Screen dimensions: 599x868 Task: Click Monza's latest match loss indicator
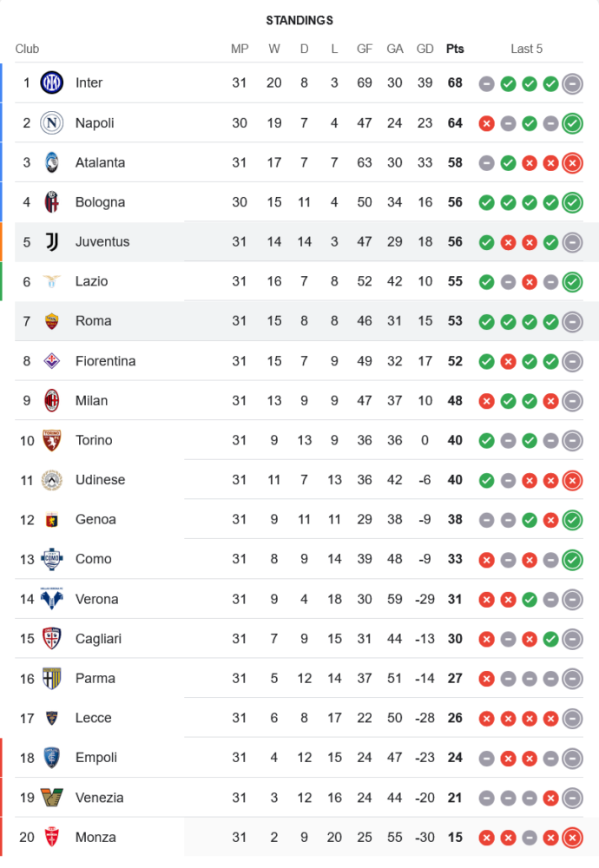[x=572, y=838]
